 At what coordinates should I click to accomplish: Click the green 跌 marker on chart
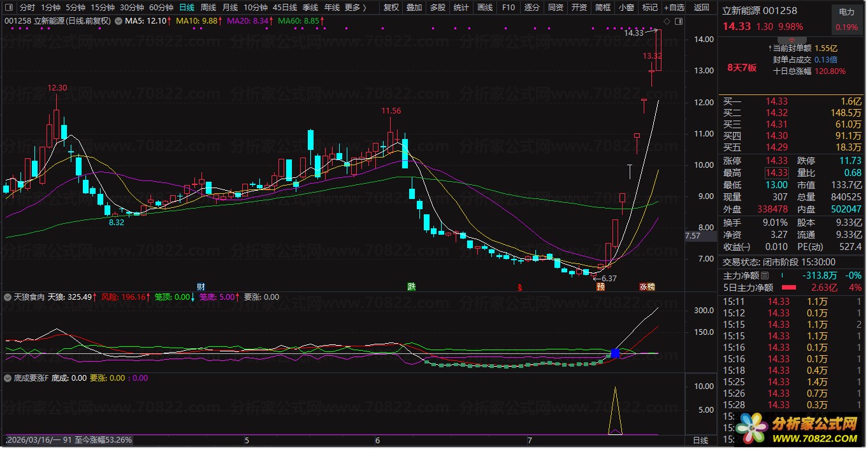(411, 286)
